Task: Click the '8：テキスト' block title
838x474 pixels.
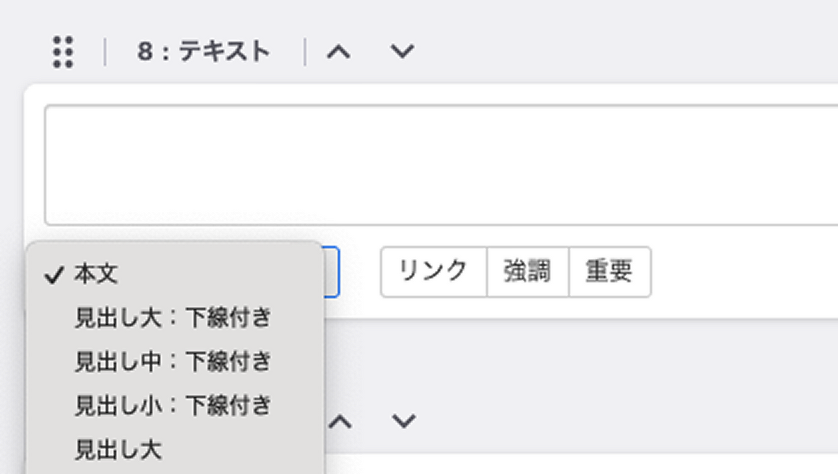Action: tap(204, 52)
